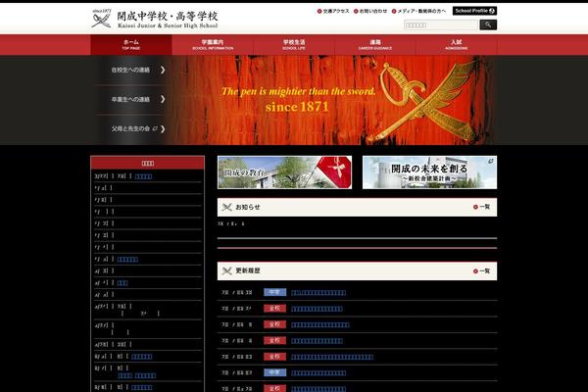The image size is (588, 392).
Task: Open the 開成の教育 banner
Action: point(284,172)
